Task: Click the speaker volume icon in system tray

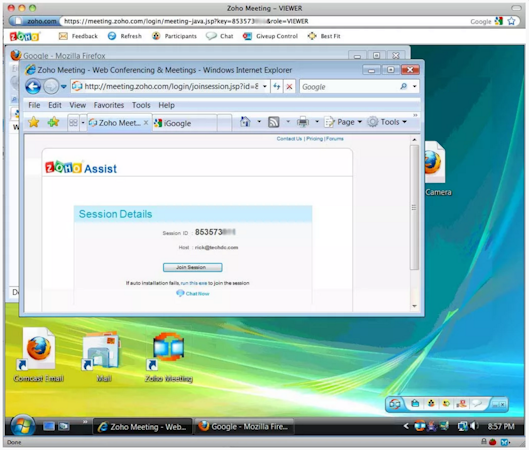Action: (474, 426)
